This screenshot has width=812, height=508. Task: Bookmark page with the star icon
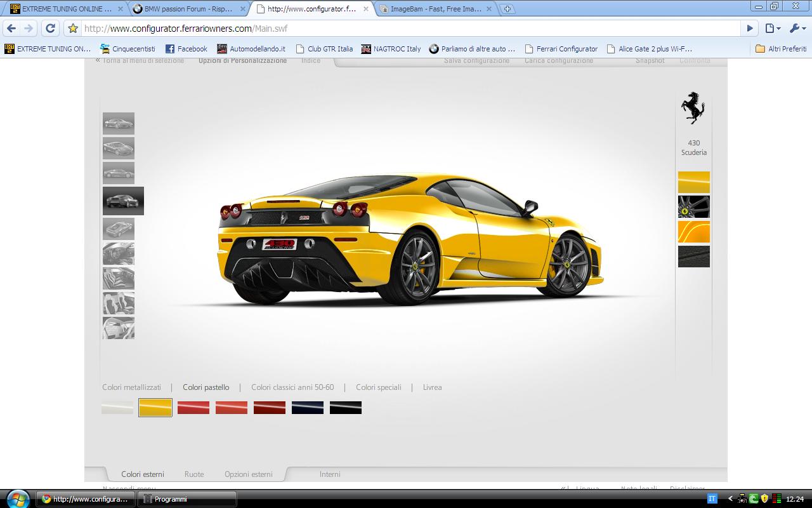[x=73, y=29]
